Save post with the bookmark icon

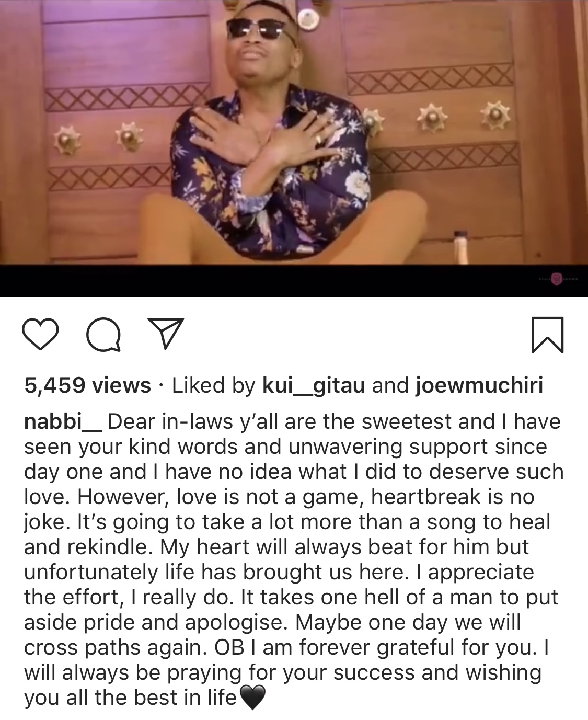[547, 335]
